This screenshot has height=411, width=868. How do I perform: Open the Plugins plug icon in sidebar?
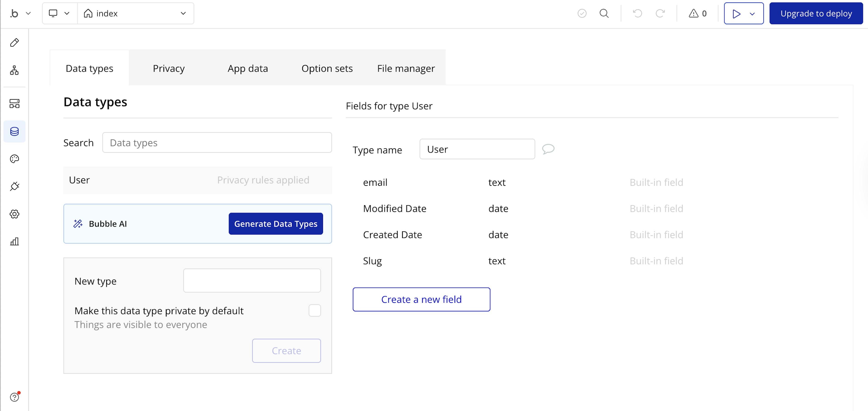point(14,186)
